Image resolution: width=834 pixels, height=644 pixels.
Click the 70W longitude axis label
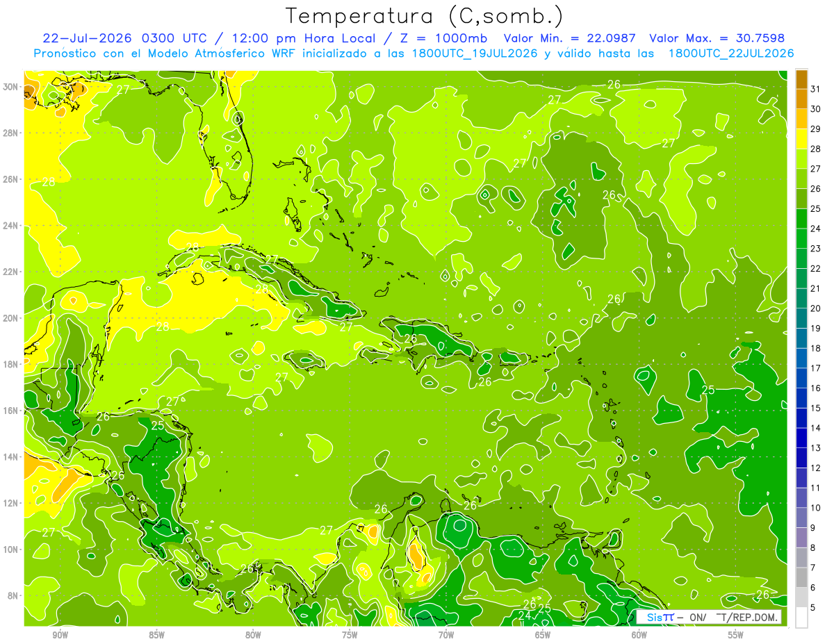[x=446, y=635]
